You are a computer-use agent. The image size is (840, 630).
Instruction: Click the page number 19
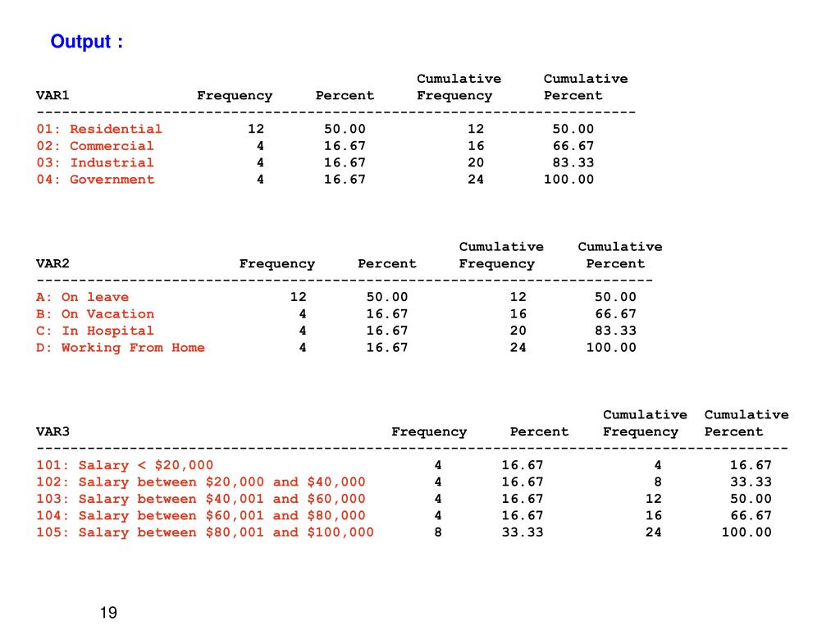(x=108, y=612)
